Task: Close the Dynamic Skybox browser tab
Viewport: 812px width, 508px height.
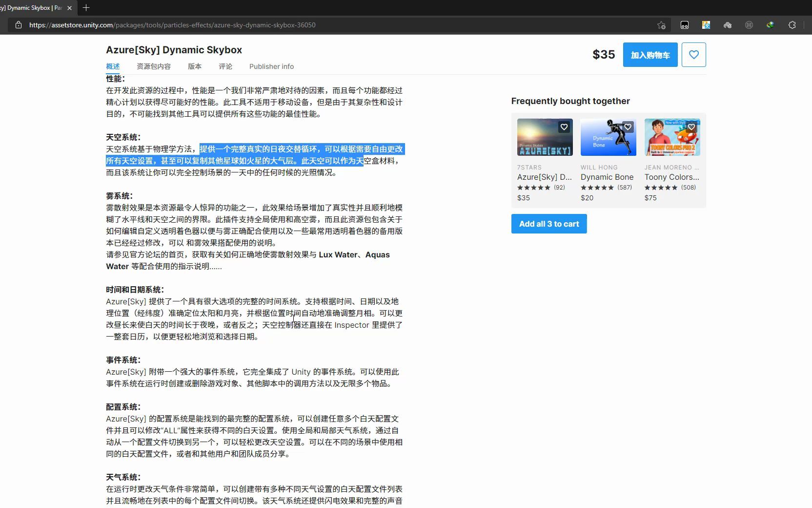Action: tap(70, 8)
